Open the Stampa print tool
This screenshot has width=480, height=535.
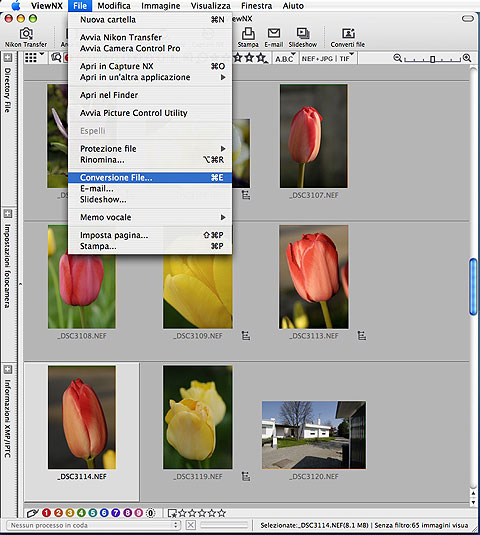pos(248,37)
